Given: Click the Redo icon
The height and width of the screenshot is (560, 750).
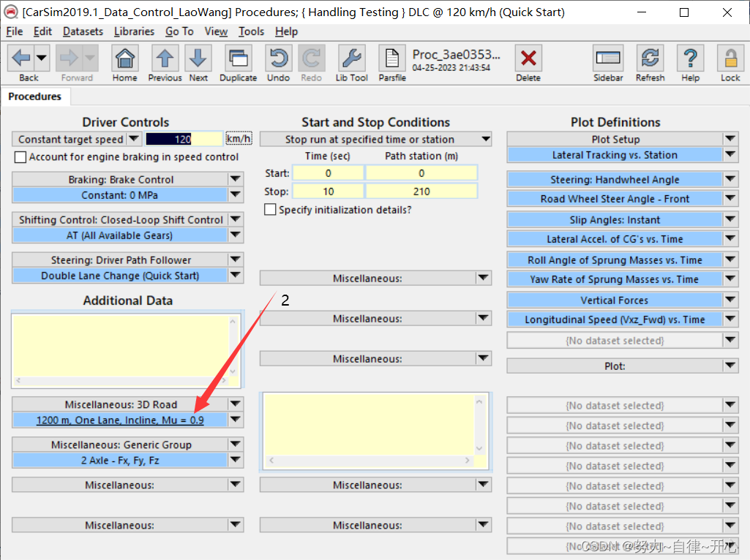Looking at the screenshot, I should 312,58.
